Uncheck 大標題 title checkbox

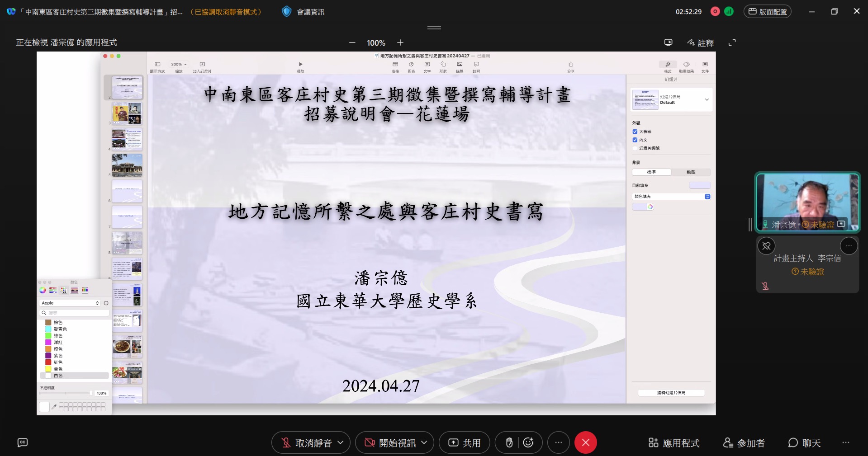coord(635,132)
